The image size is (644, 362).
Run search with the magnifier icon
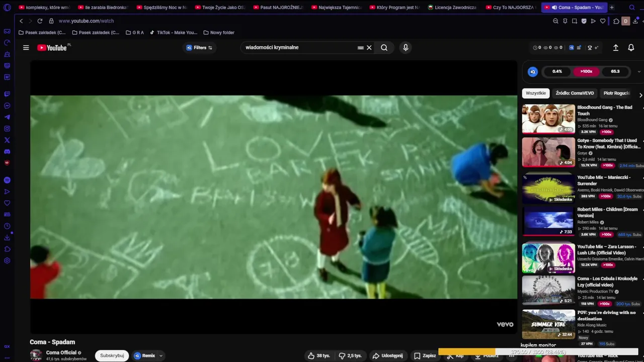point(384,48)
